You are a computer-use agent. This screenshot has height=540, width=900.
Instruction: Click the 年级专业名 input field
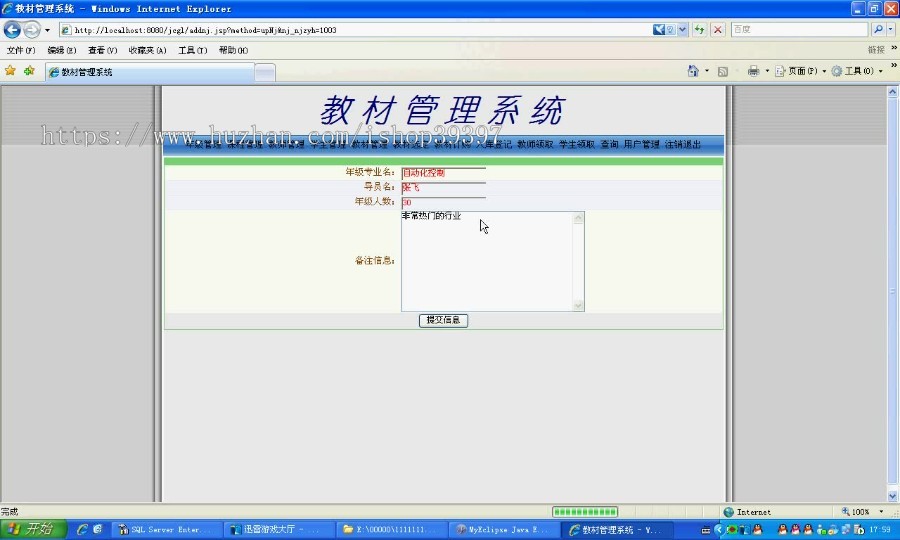coord(444,172)
